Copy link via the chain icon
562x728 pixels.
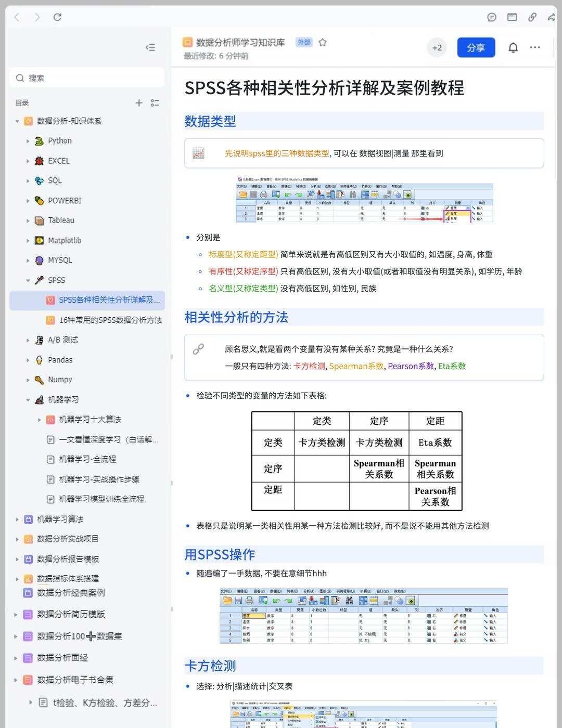532,17
